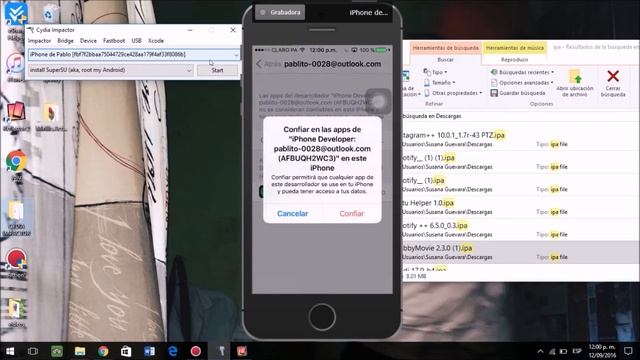Click the Windows Start button
The height and width of the screenshot is (360, 640).
pos(10,351)
